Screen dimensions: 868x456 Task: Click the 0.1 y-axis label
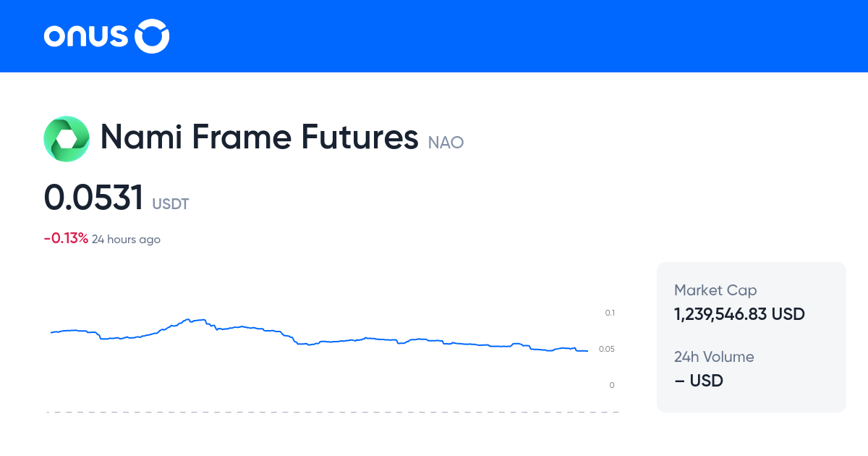pos(610,313)
